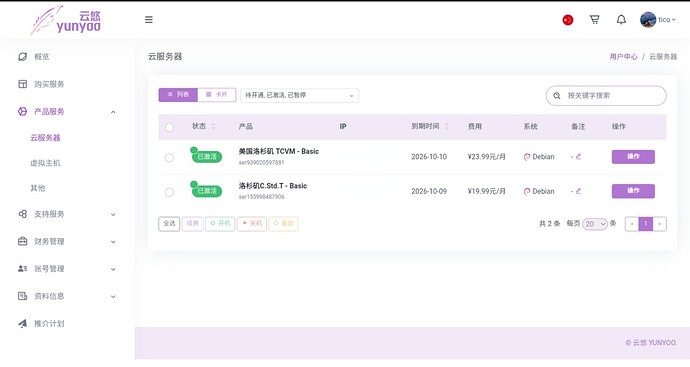The image size is (690, 367).
Task: Sort by 状态 column arrows
Action: coord(213,126)
